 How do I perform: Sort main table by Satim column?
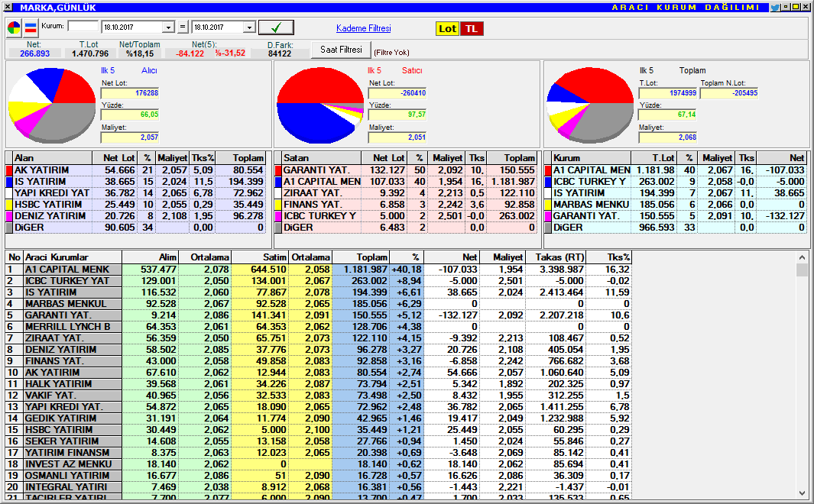click(x=260, y=257)
